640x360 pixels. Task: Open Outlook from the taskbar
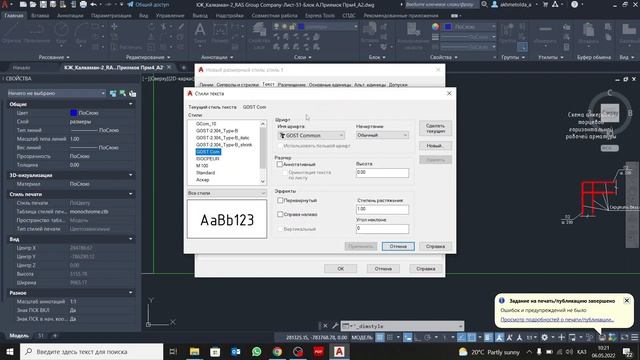(236, 351)
